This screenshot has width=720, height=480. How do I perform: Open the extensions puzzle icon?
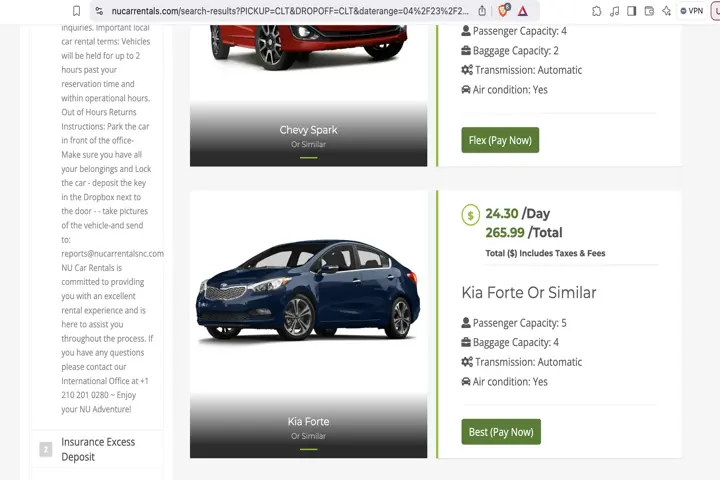[x=596, y=11]
